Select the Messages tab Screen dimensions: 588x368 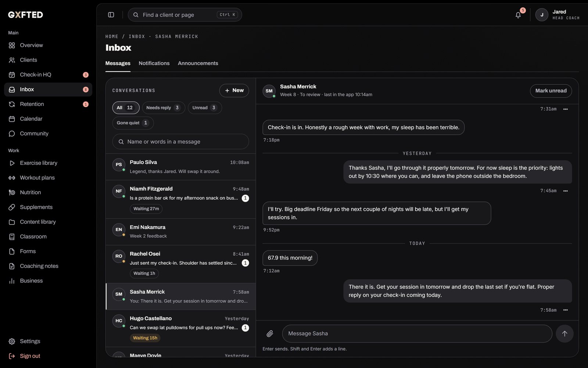coord(118,63)
